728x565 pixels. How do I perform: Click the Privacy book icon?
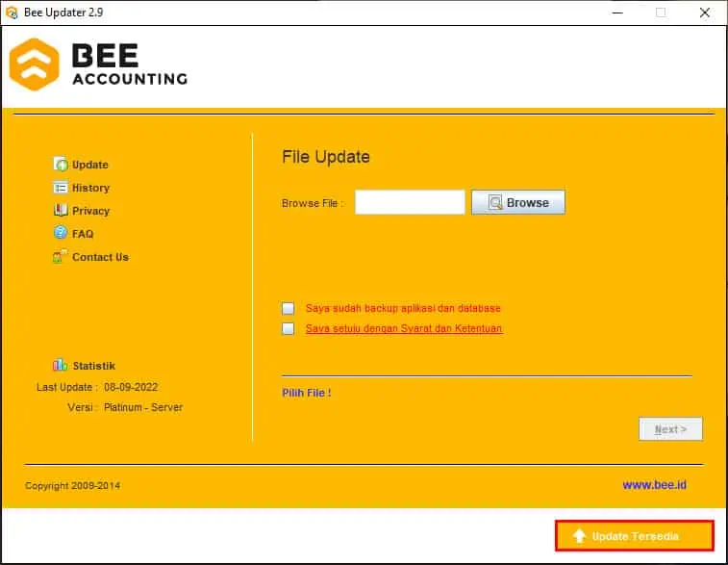[61, 210]
